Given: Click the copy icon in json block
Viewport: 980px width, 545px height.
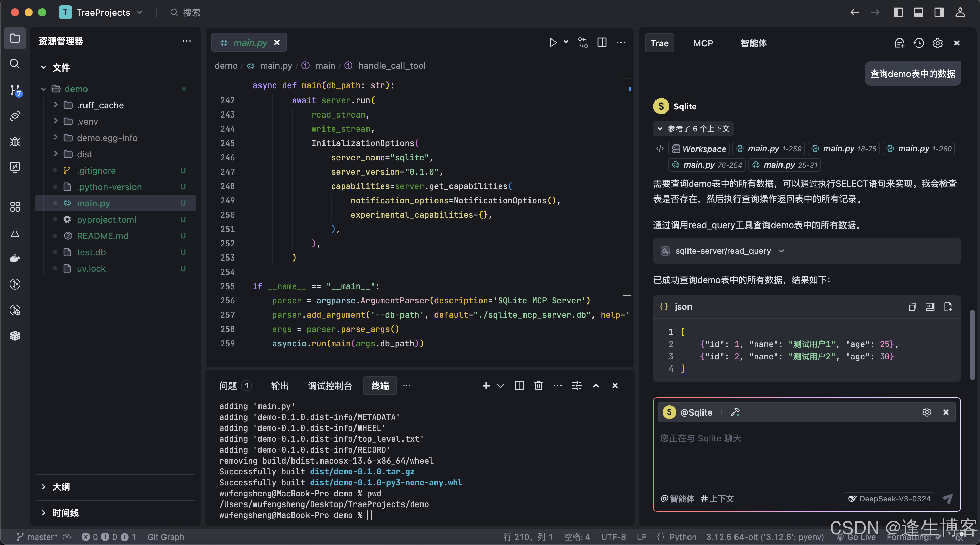Looking at the screenshot, I should click(912, 307).
